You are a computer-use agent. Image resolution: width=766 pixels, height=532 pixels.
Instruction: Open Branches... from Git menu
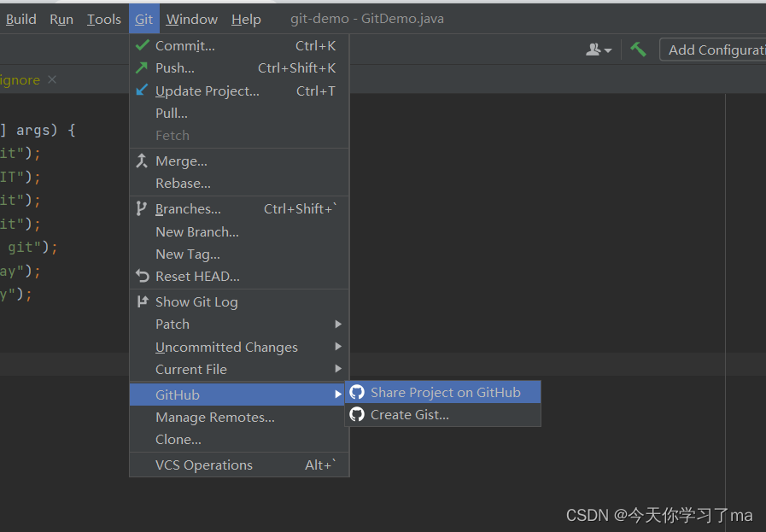coord(239,208)
